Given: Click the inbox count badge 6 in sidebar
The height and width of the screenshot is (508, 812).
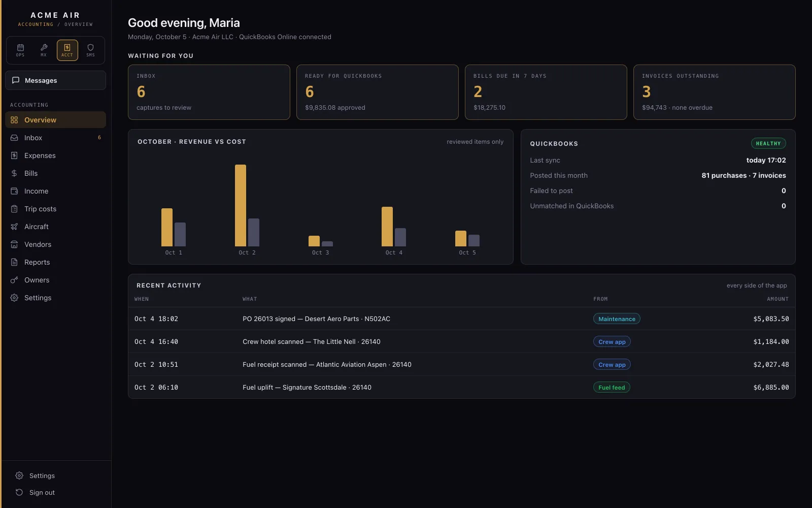Looking at the screenshot, I should pos(99,138).
